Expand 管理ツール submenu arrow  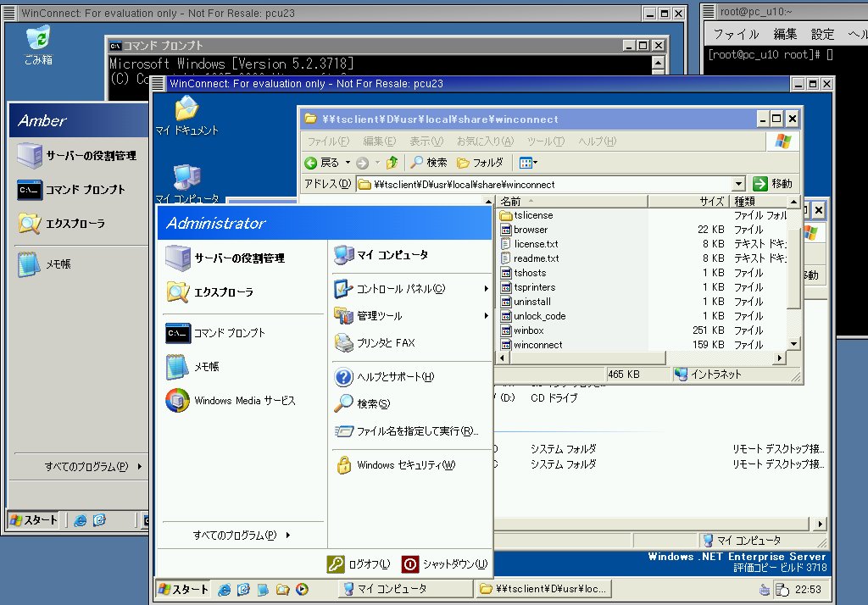coord(486,315)
